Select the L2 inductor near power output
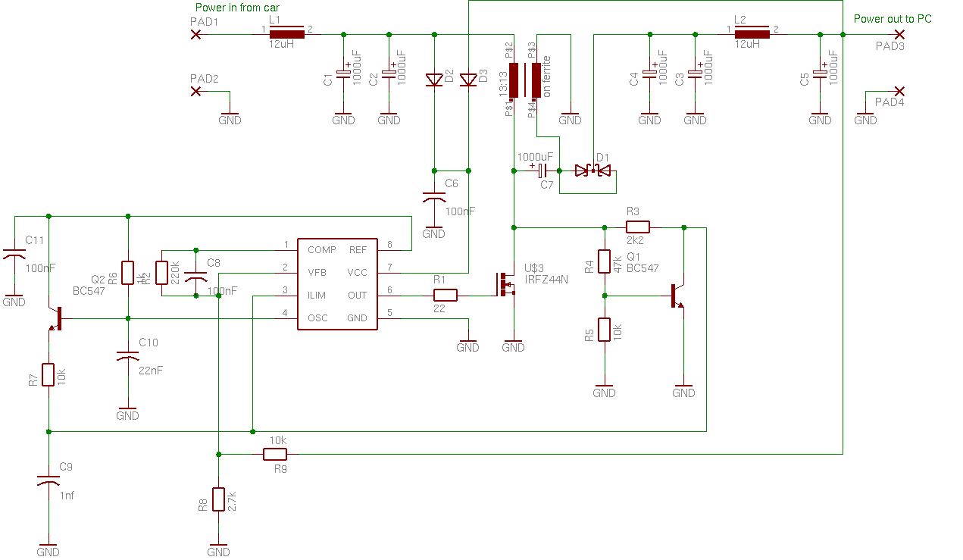Screen dimensions: 963x560 752,32
